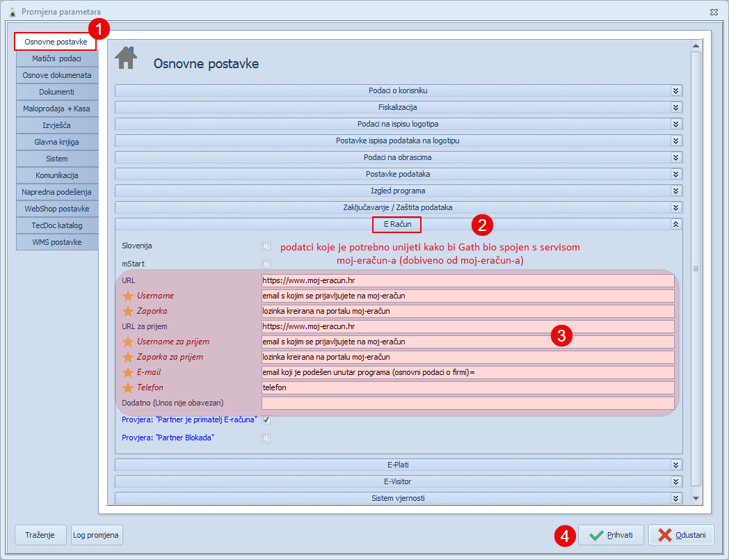Enable the Slovenija checkbox
This screenshot has width=729, height=560.
pyautogui.click(x=266, y=246)
